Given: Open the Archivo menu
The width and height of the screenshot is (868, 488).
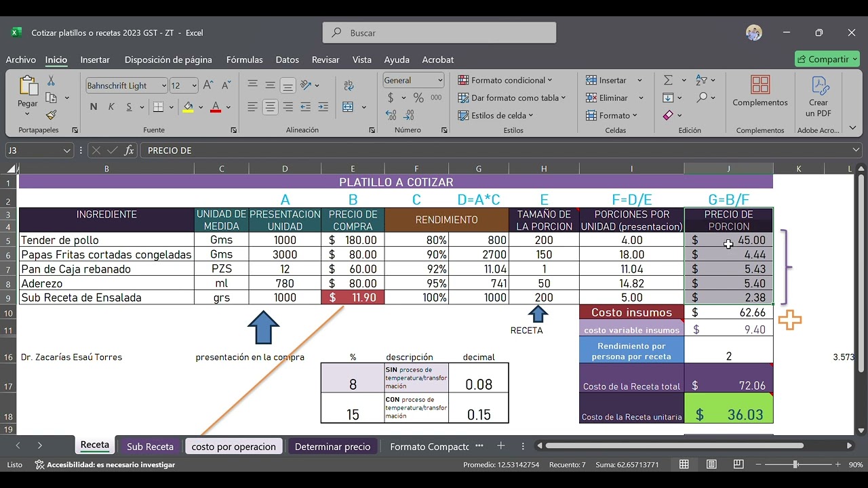Looking at the screenshot, I should (x=21, y=60).
